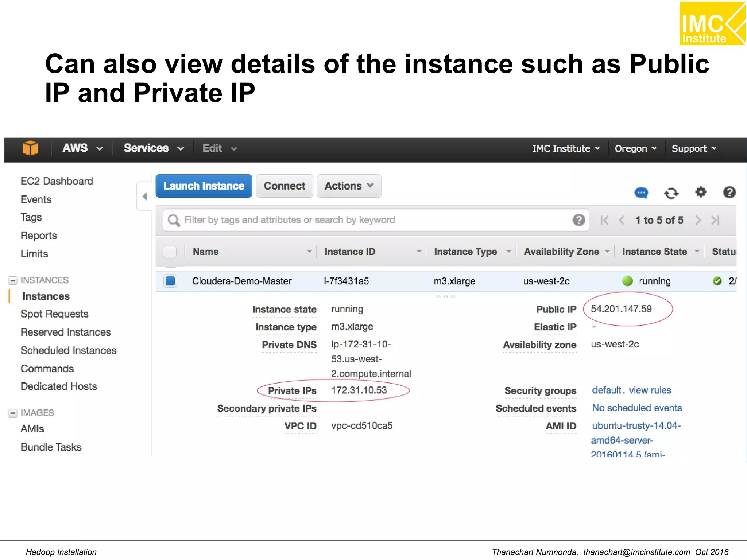
Task: Open the settings gear icon
Action: click(x=701, y=192)
